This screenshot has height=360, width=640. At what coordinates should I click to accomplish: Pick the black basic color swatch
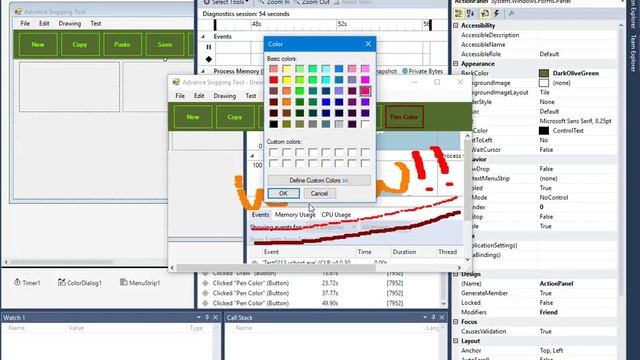(x=273, y=124)
